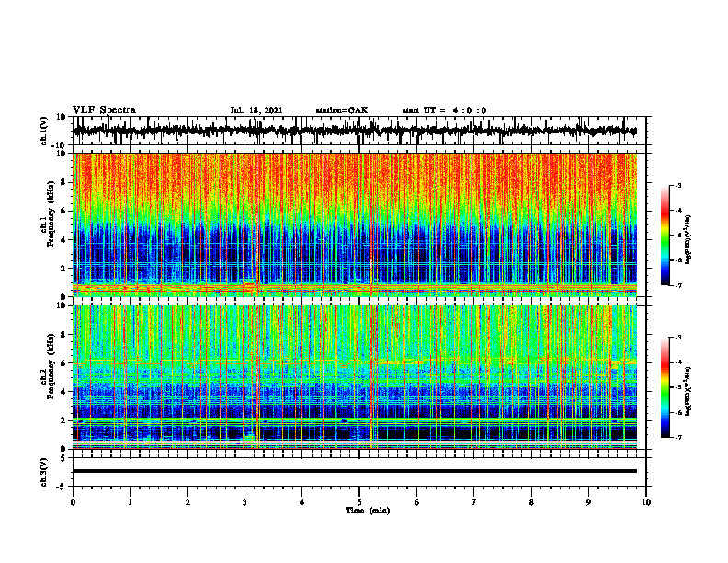Select the "2" kHz tick on ch.2 spectrogram
Image resolution: width=728 pixels, height=563 pixels.
pyautogui.click(x=65, y=420)
